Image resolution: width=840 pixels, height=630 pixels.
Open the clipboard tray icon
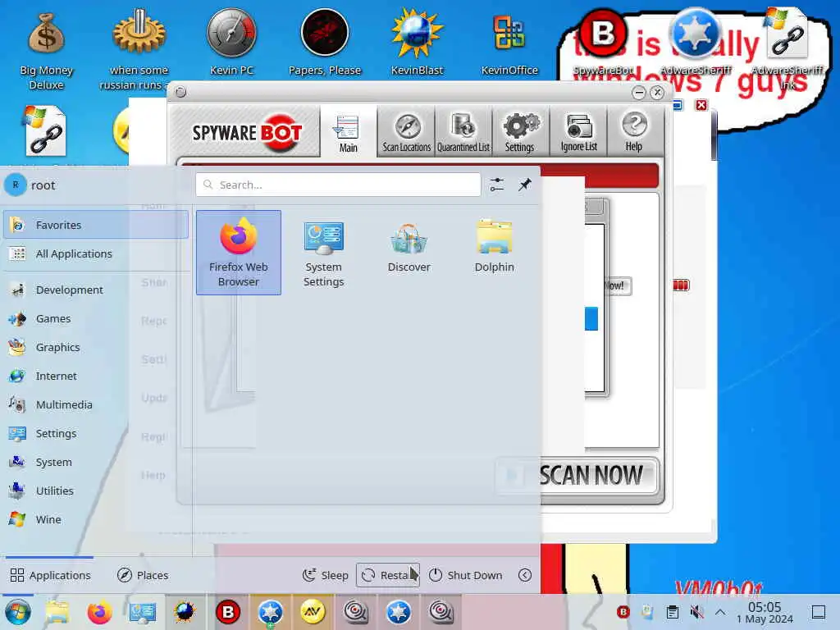point(673,612)
